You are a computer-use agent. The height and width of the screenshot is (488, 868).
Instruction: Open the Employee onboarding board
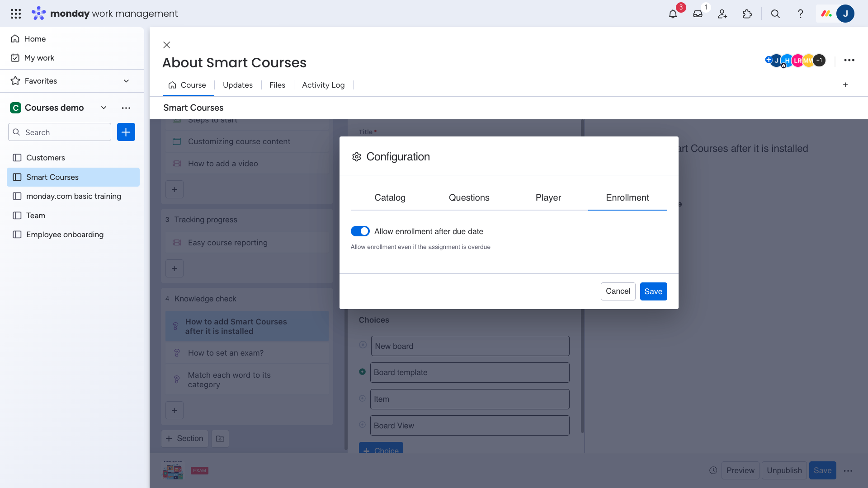(73, 235)
